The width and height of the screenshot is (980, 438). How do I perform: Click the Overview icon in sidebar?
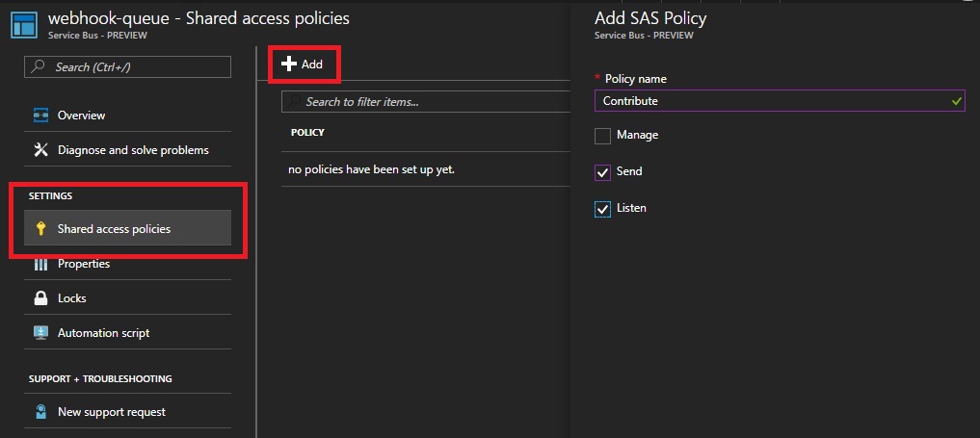pos(40,116)
